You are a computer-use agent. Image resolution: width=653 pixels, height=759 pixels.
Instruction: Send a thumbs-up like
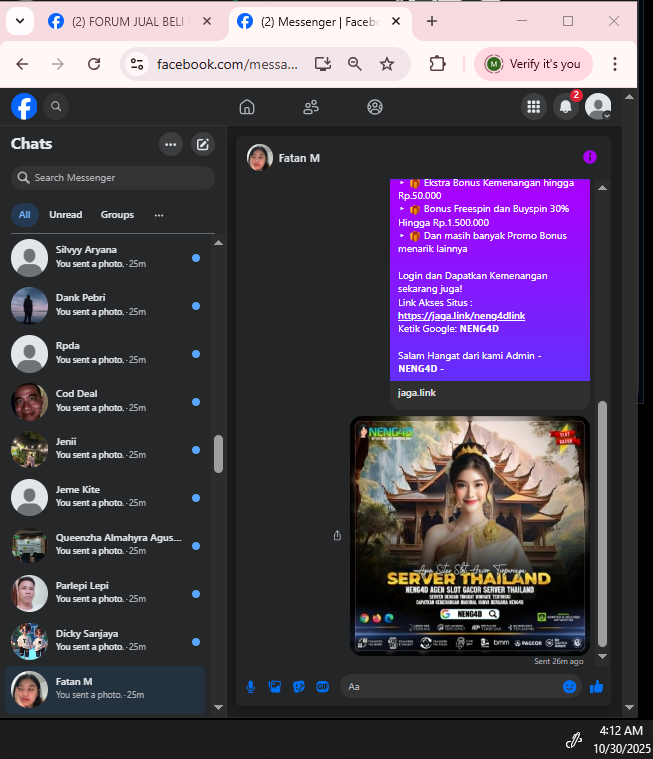(x=596, y=686)
